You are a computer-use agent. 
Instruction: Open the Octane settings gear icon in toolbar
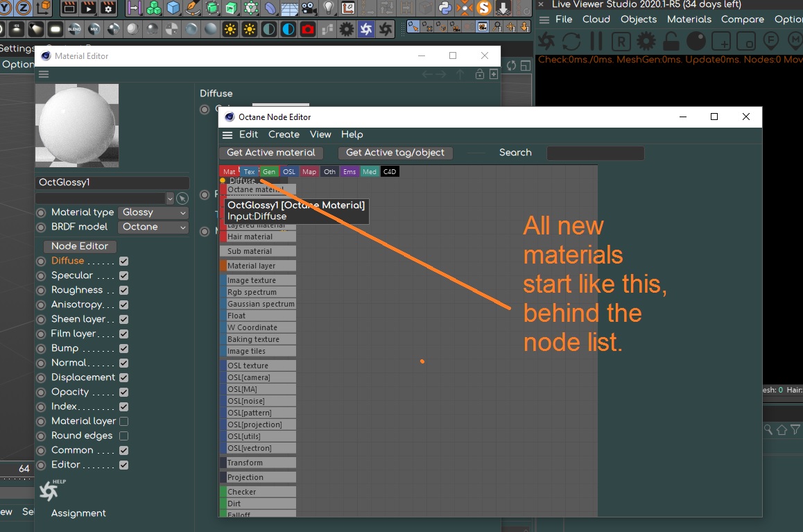347,28
